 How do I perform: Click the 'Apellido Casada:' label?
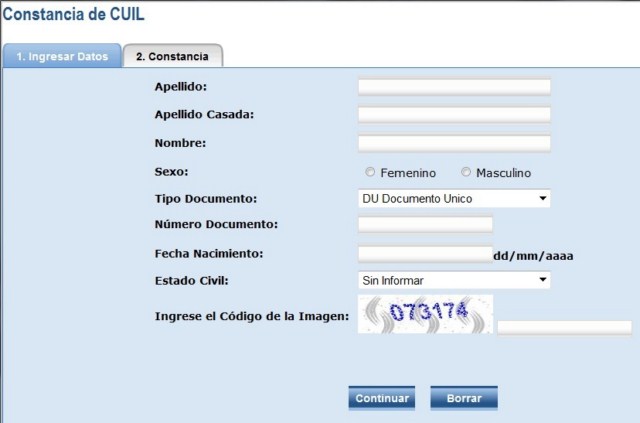point(204,114)
